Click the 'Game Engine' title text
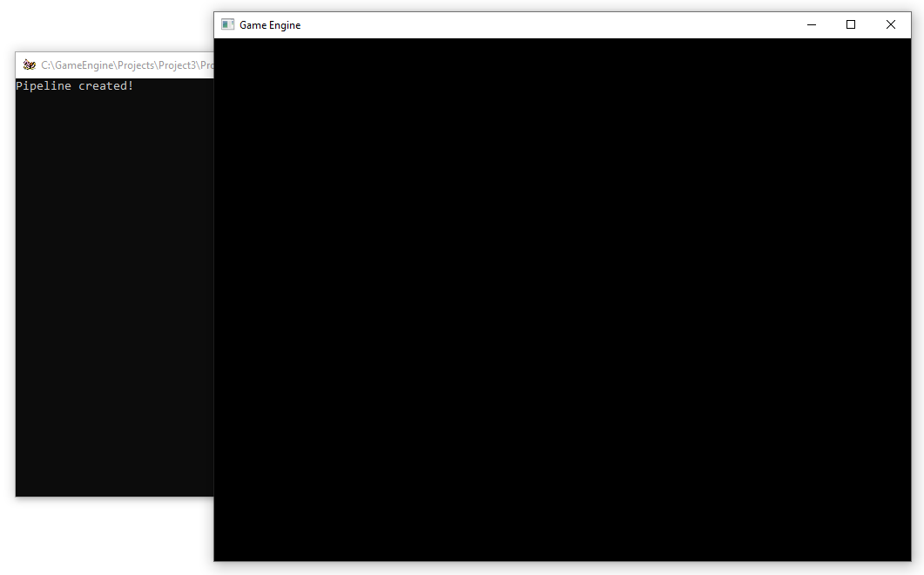The width and height of the screenshot is (924, 575). coord(270,24)
